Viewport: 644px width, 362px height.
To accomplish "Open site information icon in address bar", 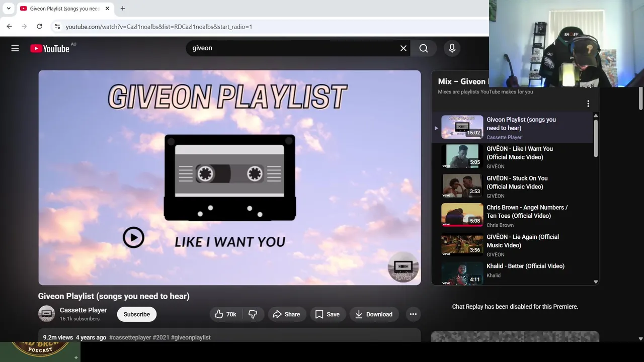I will point(57,26).
